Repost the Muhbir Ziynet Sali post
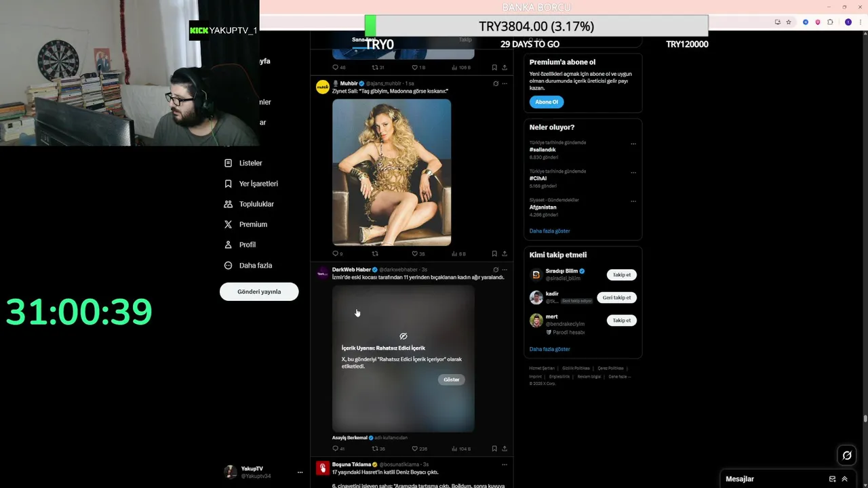868x488 pixels. [x=375, y=253]
